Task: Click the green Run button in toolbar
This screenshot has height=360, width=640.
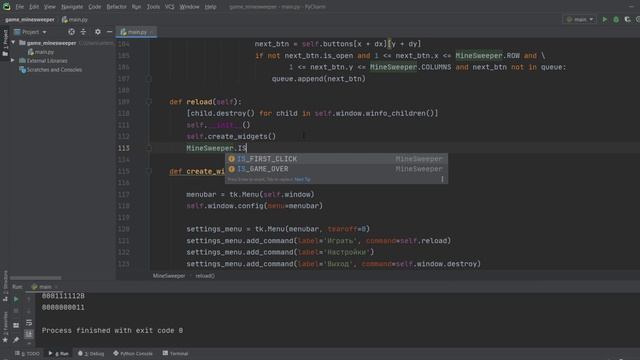Action: click(x=604, y=19)
